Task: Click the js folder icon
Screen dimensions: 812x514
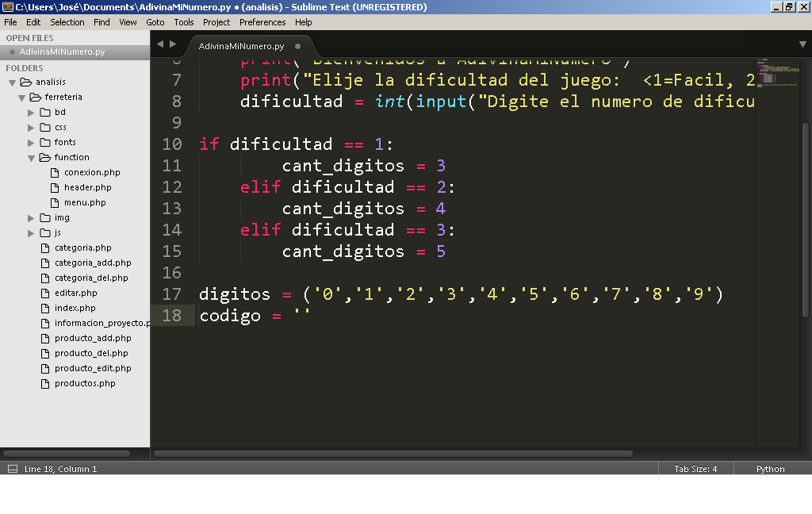Action: (45, 232)
